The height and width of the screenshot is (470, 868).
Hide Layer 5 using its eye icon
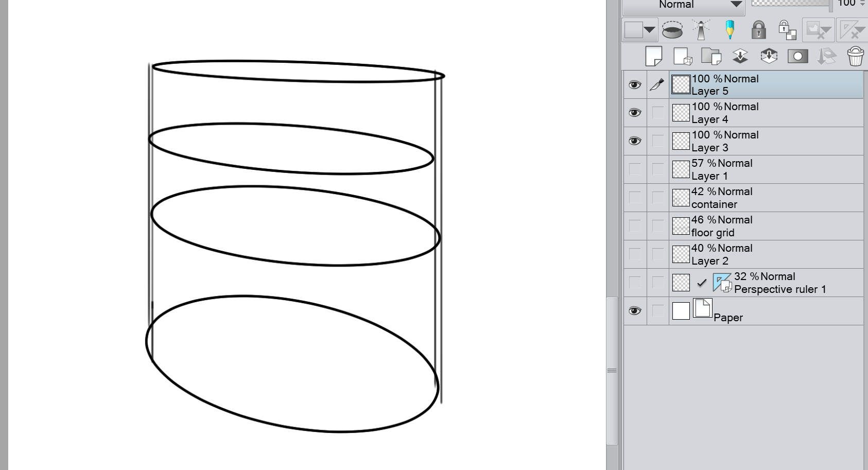pyautogui.click(x=635, y=85)
